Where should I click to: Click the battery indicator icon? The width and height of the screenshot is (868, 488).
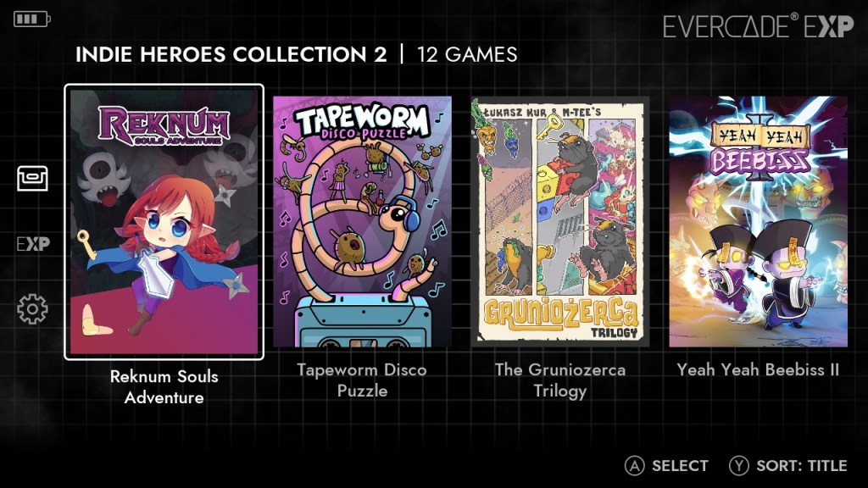pyautogui.click(x=31, y=19)
